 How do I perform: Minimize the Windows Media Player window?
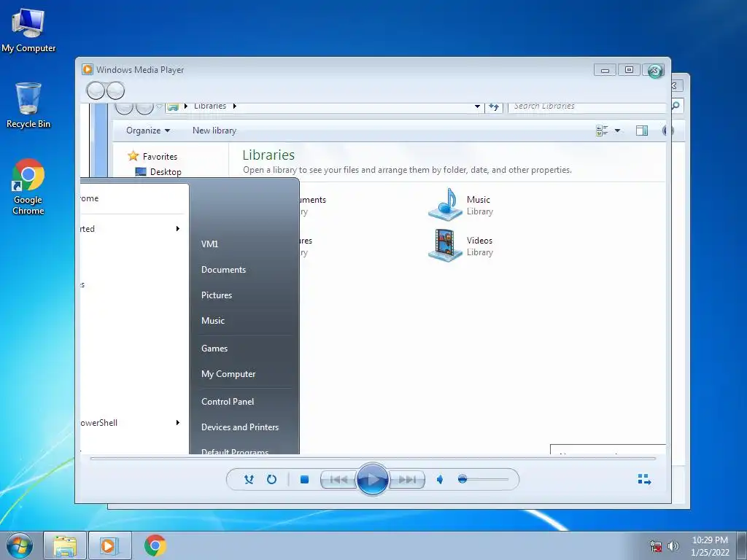(x=605, y=70)
